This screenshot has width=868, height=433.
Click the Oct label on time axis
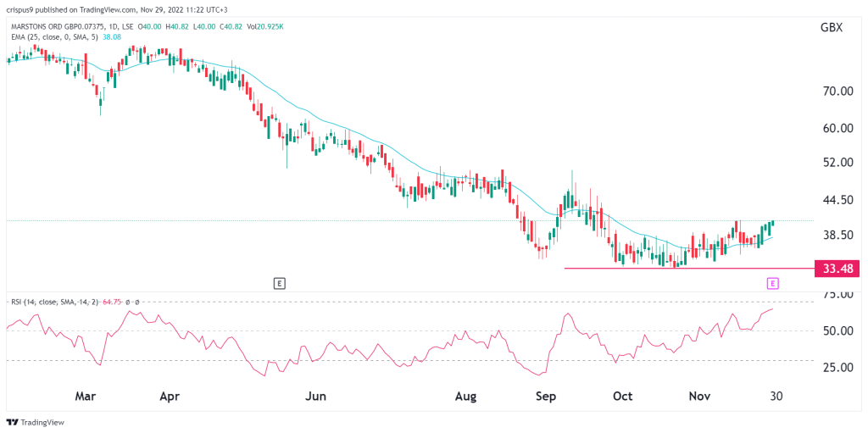click(623, 397)
